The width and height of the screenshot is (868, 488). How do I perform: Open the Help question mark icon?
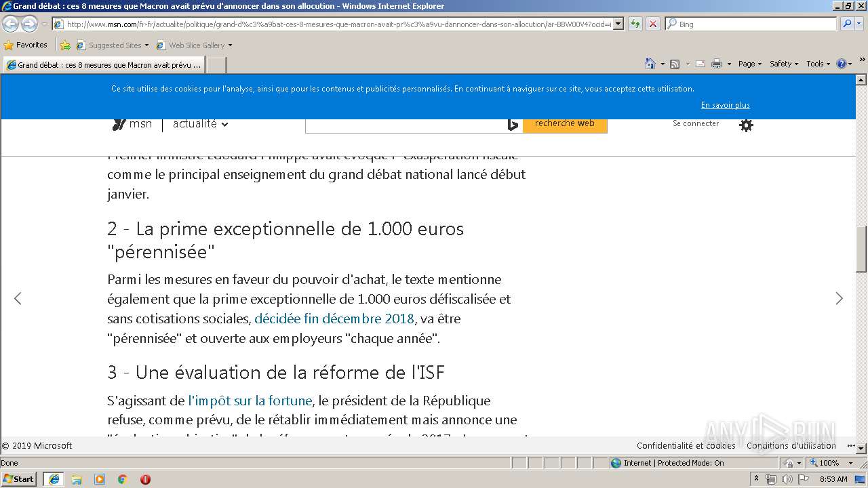(842, 64)
